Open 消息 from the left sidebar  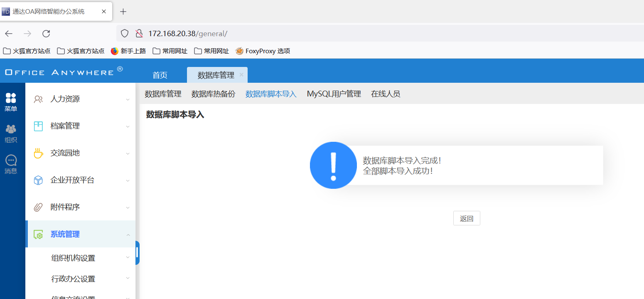pos(11,161)
